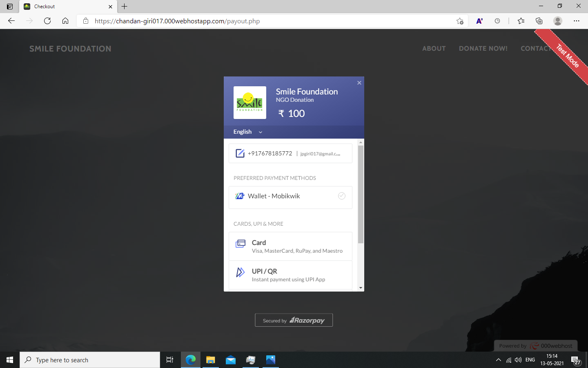Select the Mobikwik wallet icon
588x368 pixels.
[x=240, y=196]
